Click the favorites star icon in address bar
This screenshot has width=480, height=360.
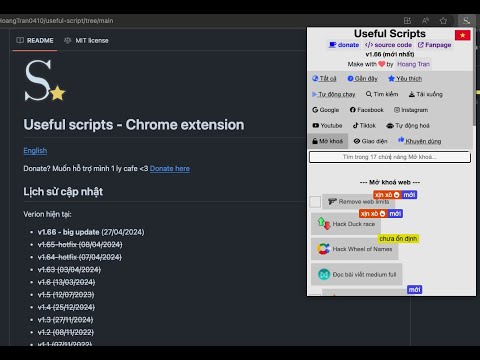pos(443,21)
